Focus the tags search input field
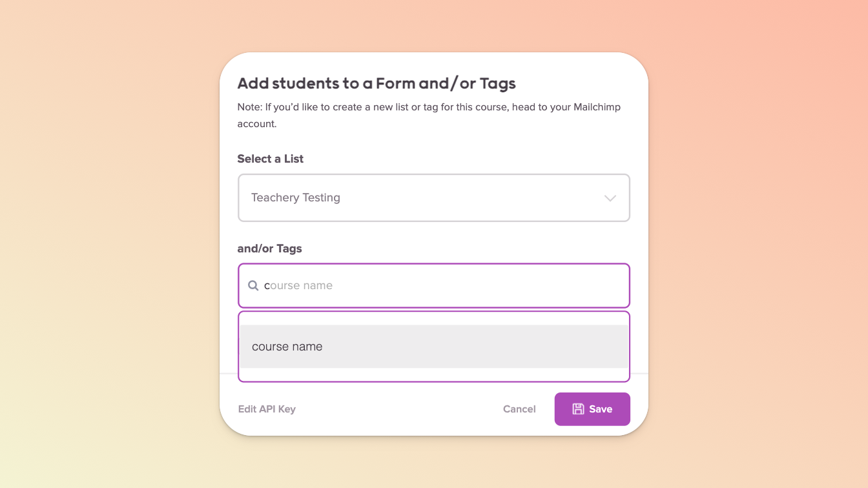 point(452,285)
